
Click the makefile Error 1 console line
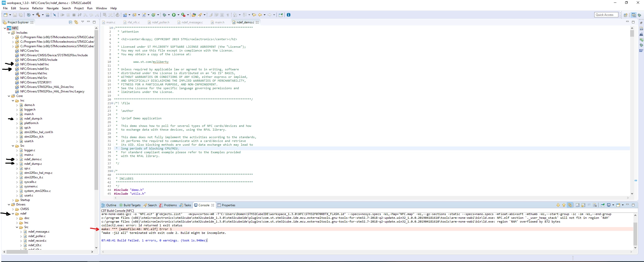click(x=367, y=229)
